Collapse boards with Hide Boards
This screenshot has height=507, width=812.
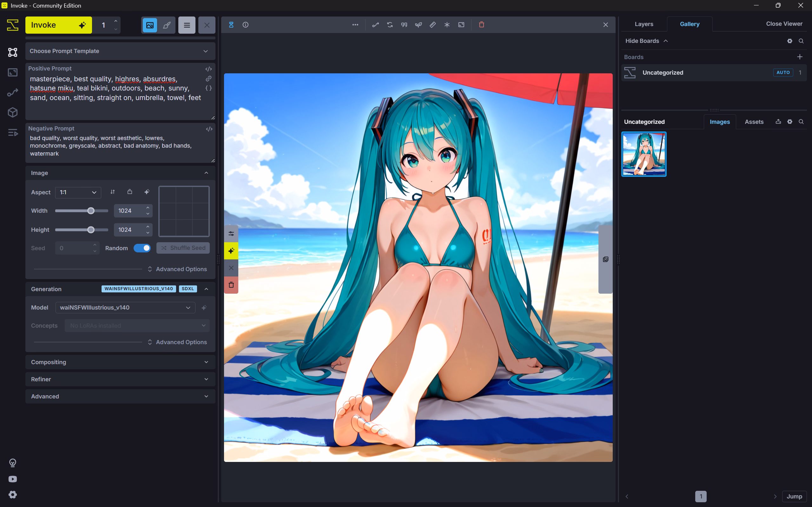[646, 41]
